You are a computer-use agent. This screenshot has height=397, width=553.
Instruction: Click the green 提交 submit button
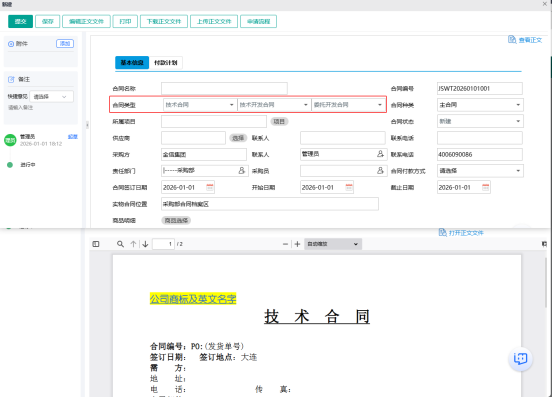click(20, 22)
